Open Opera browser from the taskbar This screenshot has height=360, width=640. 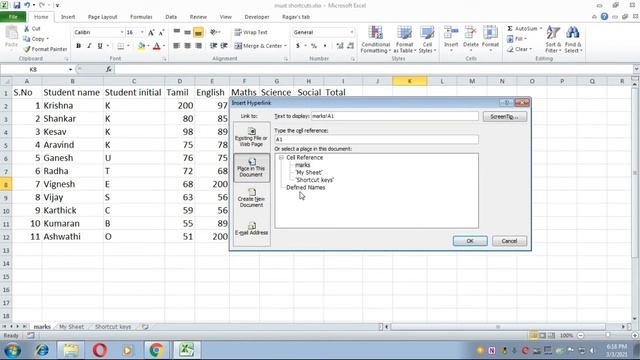pyautogui.click(x=100, y=350)
